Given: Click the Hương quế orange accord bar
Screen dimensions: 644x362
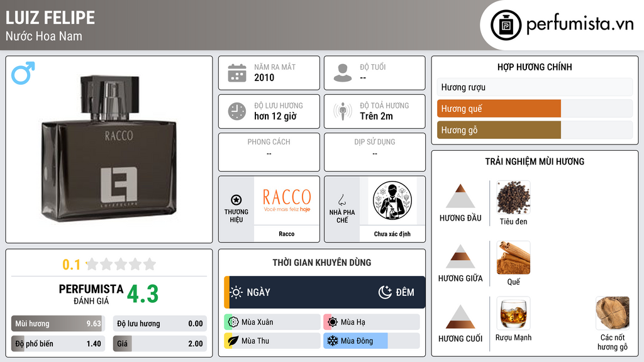Looking at the screenshot, I should pyautogui.click(x=499, y=109).
